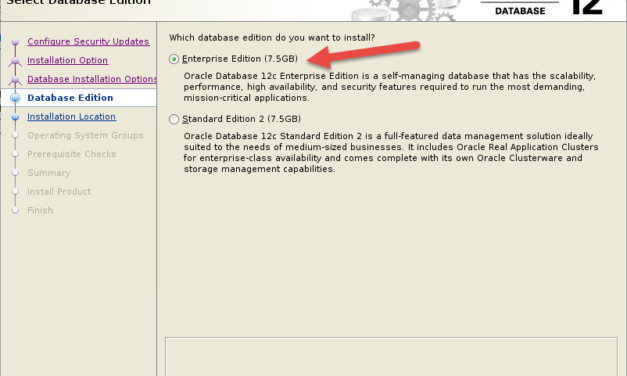
Task: Click the Database Installation Options step bullet
Action: [15, 80]
